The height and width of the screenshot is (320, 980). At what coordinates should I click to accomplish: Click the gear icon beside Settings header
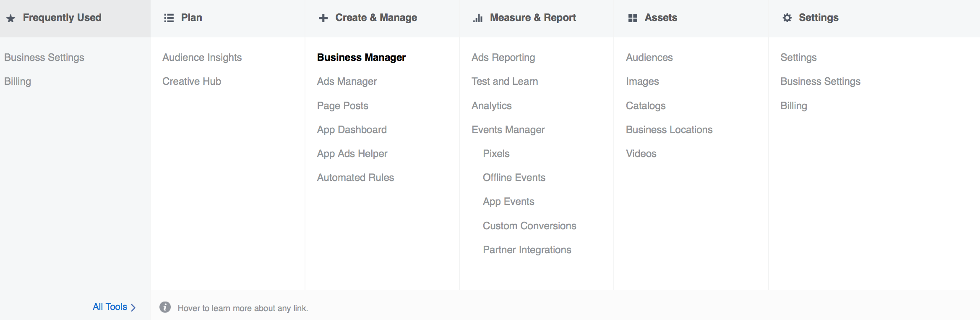point(787,18)
